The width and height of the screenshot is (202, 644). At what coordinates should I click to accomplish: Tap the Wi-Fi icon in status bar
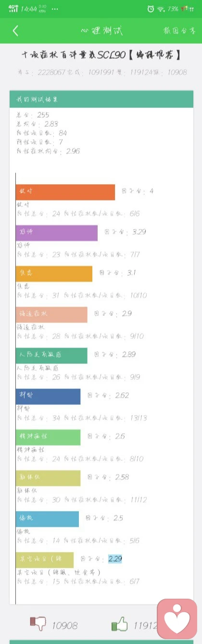161,9
